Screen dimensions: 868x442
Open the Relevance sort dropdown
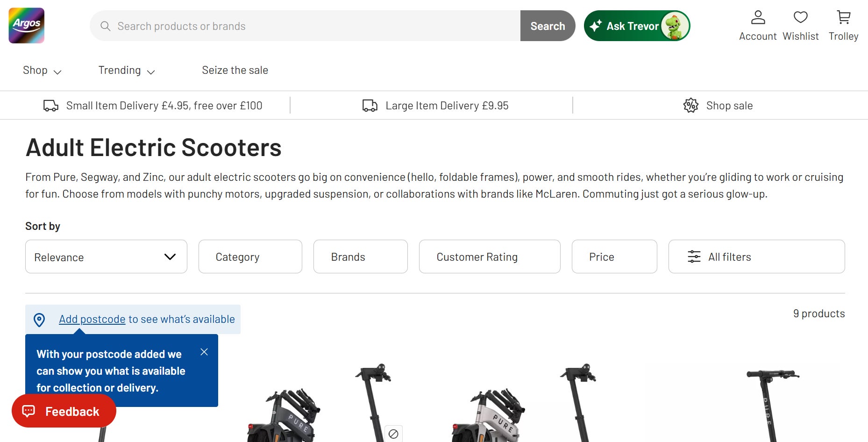point(106,257)
